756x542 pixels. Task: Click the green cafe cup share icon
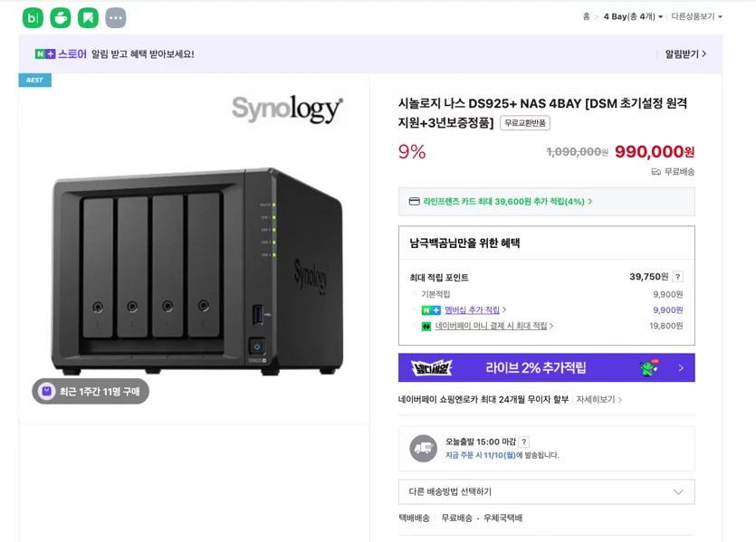click(61, 18)
